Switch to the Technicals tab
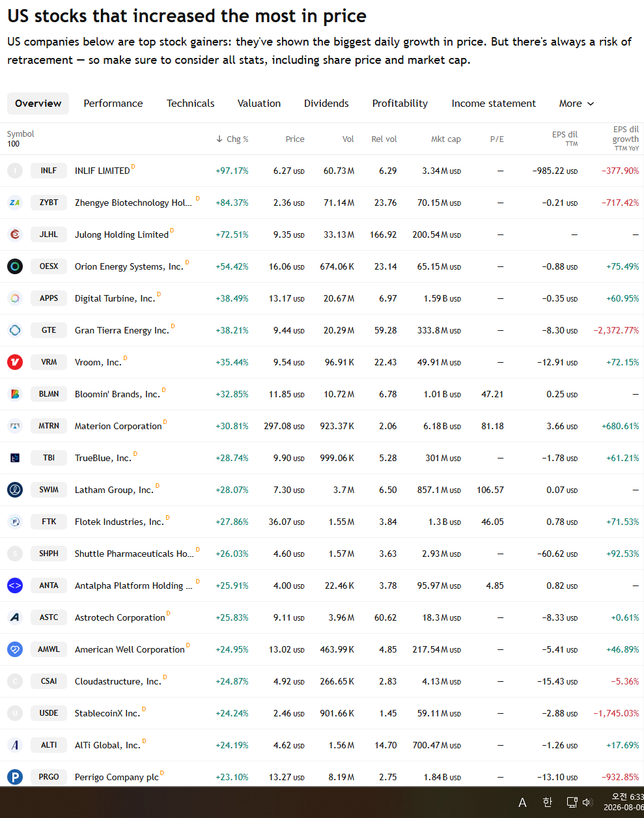 (x=190, y=104)
